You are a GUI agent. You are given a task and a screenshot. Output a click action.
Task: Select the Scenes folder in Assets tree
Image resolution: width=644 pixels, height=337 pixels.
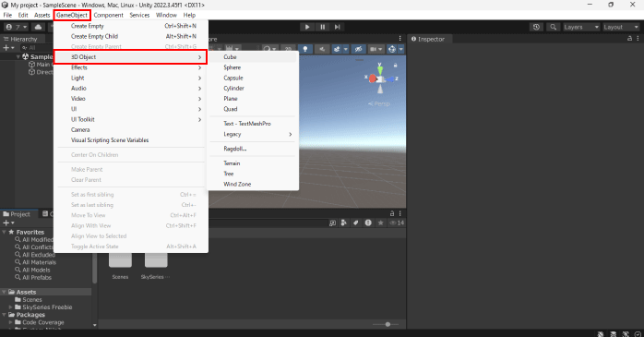click(x=29, y=299)
